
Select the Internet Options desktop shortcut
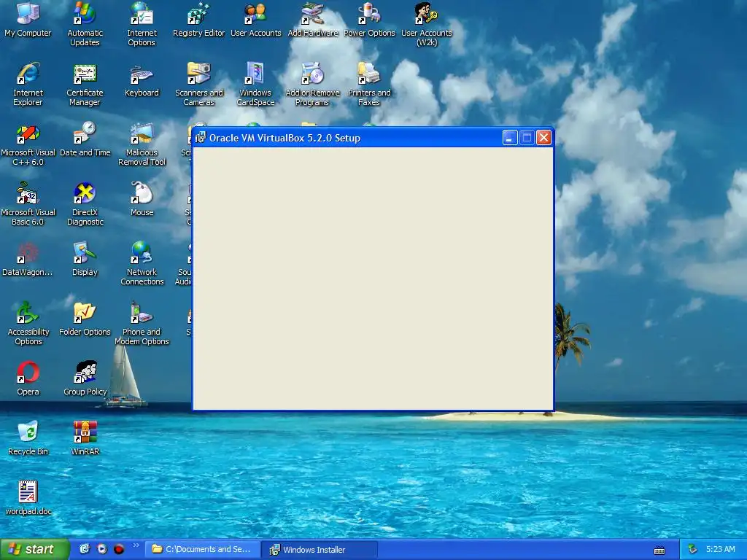tap(142, 24)
